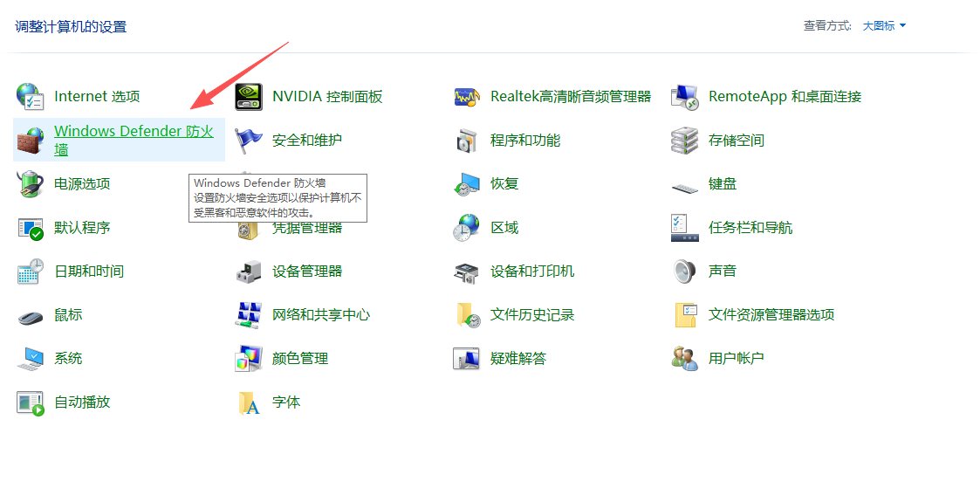Click the Realtek高清晰音频管理器 sound wave icon
Image resolution: width=980 pixels, height=495 pixels.
pyautogui.click(x=466, y=97)
